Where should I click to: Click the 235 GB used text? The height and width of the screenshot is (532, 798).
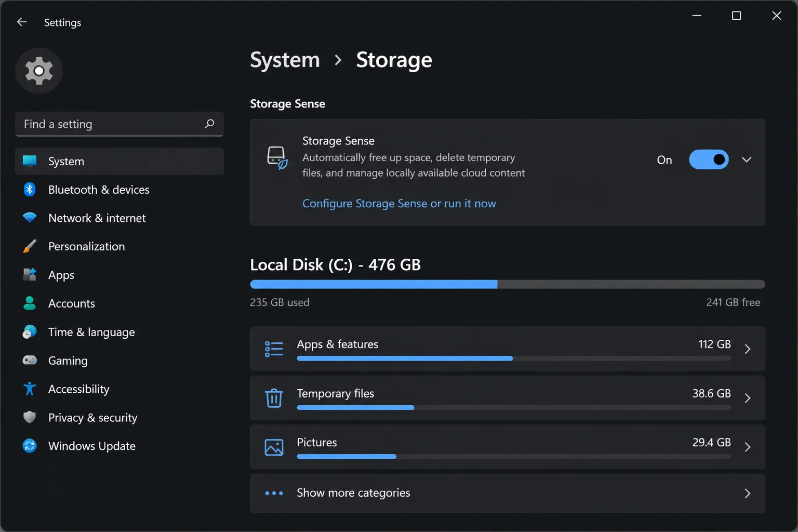point(280,302)
